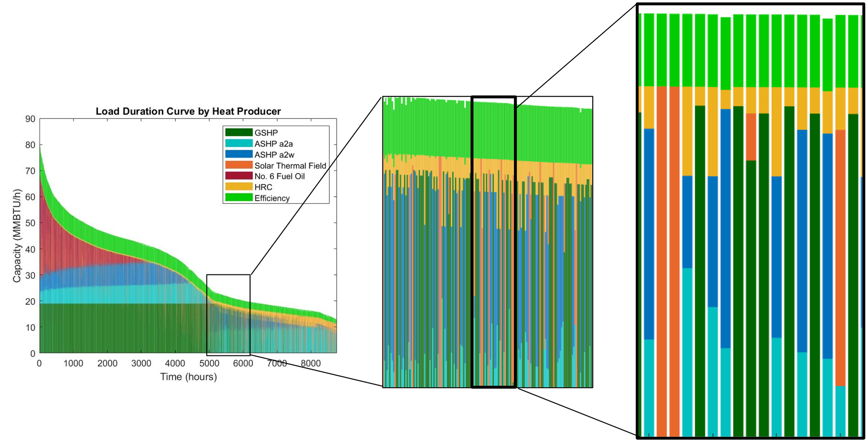Click the y-axis tick label 20
Screen dimensions: 868x444
point(30,301)
